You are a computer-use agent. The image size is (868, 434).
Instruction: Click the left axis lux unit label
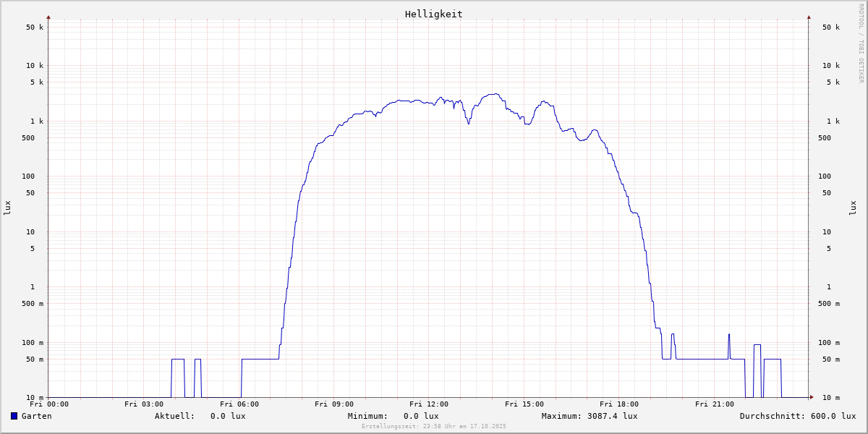click(x=7, y=208)
